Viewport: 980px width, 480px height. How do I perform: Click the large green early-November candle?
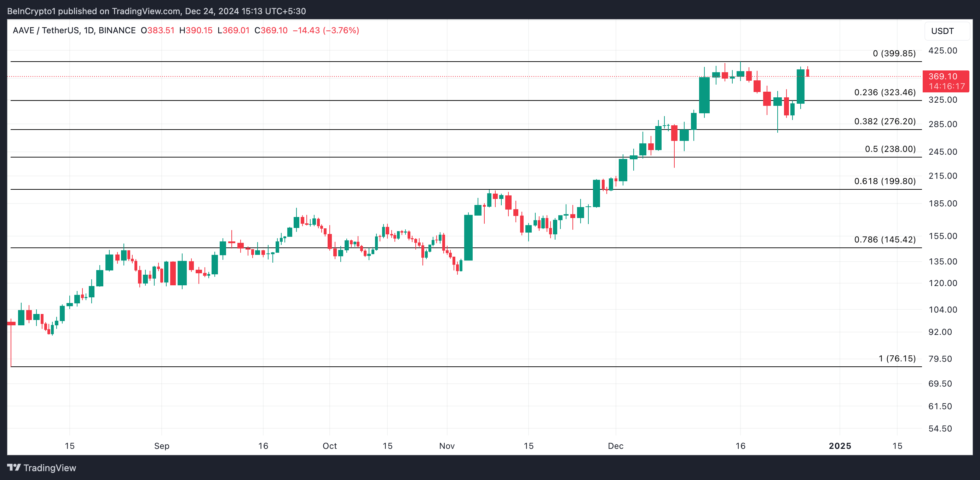coord(468,238)
